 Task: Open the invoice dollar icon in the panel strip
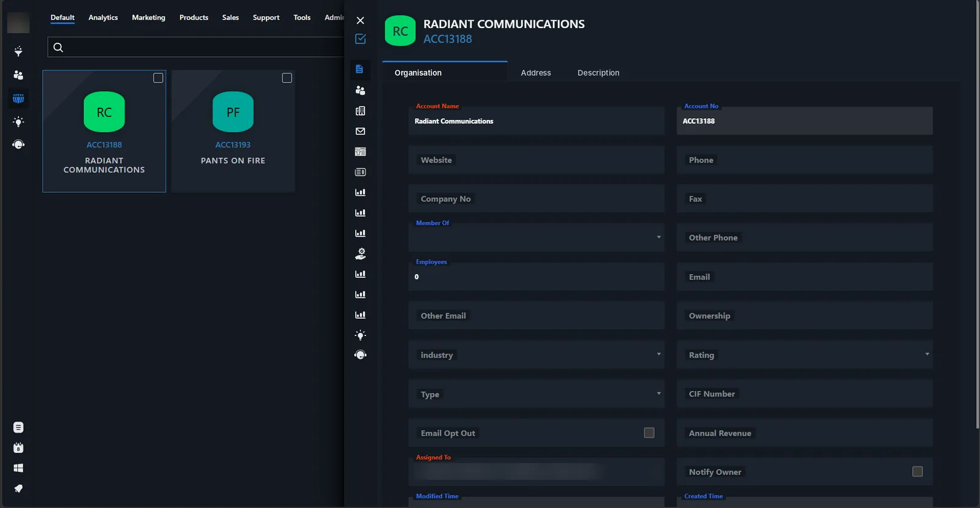click(360, 172)
